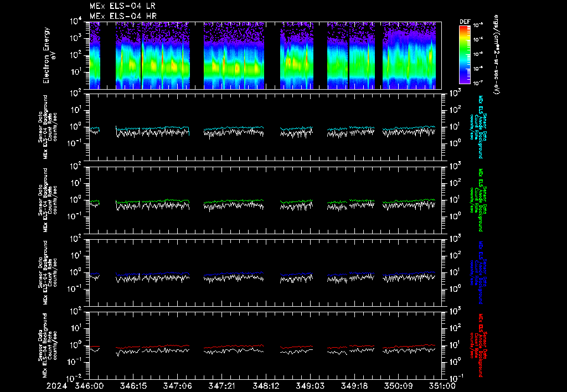Select the red right-side axis label
567x392 pixels.
pos(478,345)
